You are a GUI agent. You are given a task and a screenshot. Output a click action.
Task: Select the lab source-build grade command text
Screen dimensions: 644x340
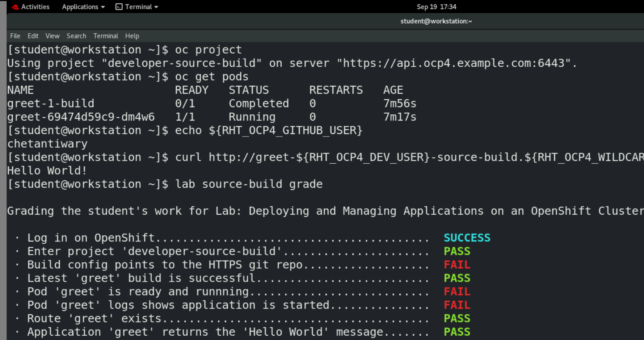249,184
